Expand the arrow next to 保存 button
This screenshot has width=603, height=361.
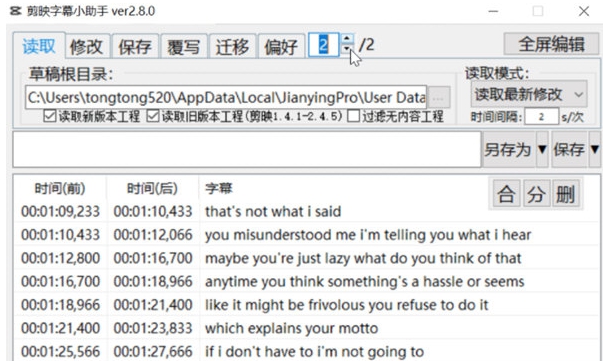(x=595, y=150)
